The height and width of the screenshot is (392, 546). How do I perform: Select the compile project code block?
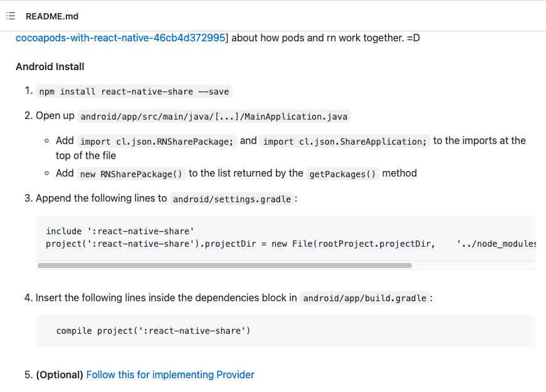tap(154, 331)
